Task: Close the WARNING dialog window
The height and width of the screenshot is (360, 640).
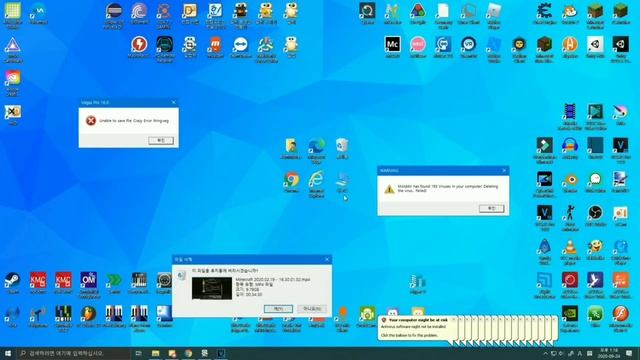Action: coord(504,170)
